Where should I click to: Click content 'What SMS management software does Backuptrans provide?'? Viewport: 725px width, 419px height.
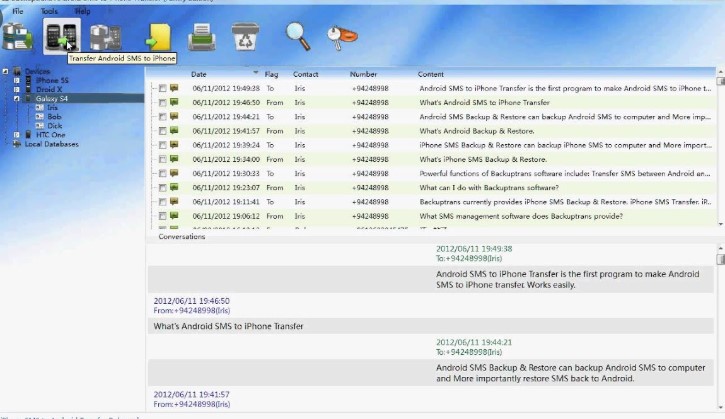coord(521,216)
